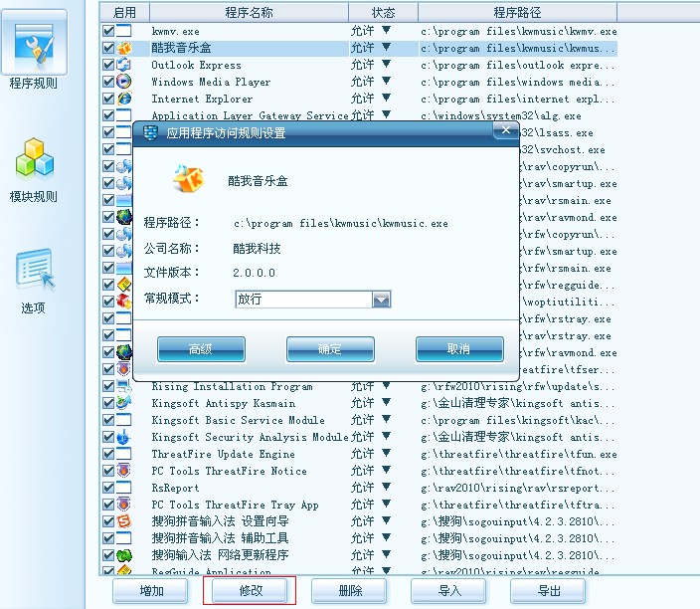
Task: Click the 搜狗输入法 网络更新程序 row icon
Action: 124,555
